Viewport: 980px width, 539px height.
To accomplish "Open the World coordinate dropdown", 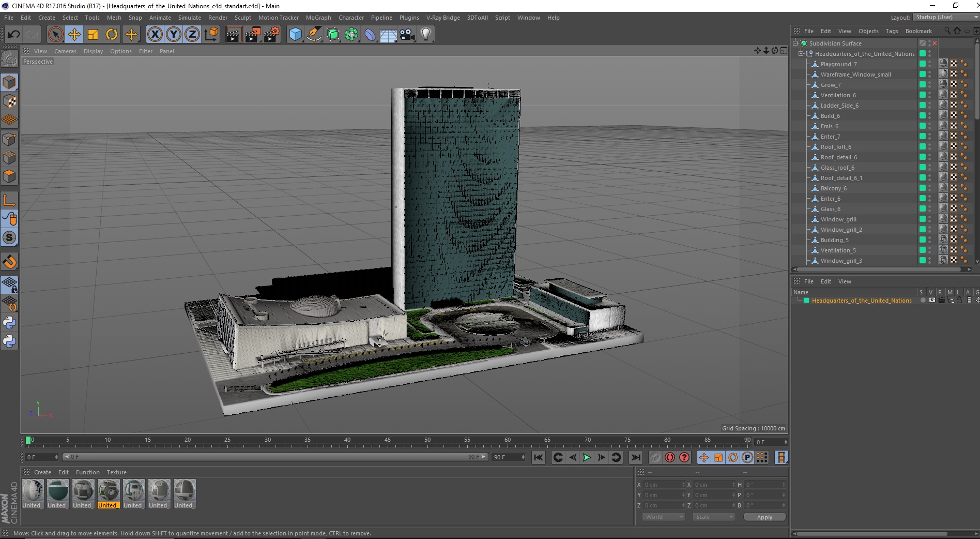I will click(664, 517).
